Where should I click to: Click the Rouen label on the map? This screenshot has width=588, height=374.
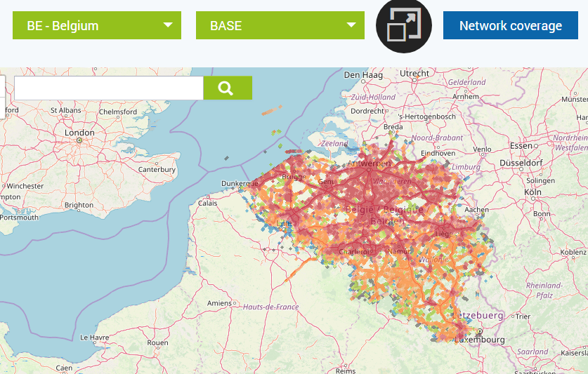point(157,342)
